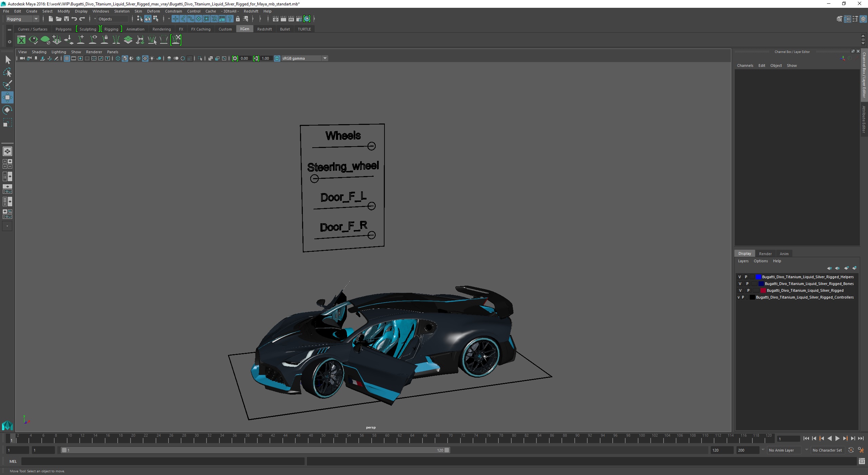
Task: Click the XGen preview eye shelf icon
Action: (33, 40)
